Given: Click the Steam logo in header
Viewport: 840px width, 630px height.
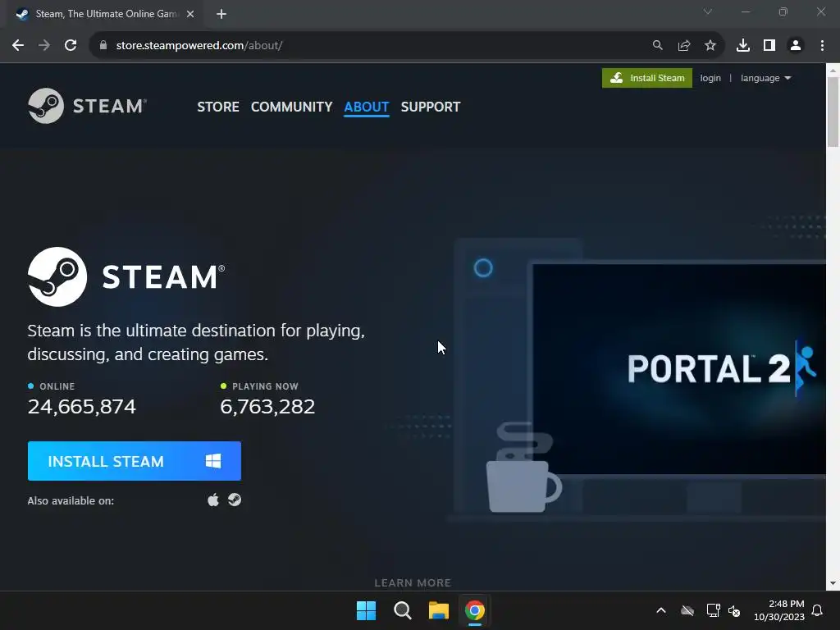Looking at the screenshot, I should [x=87, y=106].
